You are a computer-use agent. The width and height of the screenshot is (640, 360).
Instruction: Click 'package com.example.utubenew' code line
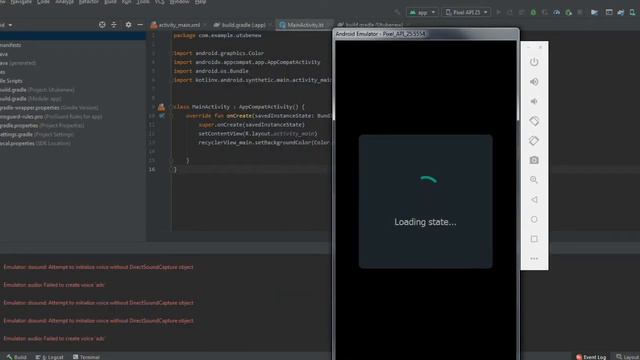pyautogui.click(x=217, y=36)
